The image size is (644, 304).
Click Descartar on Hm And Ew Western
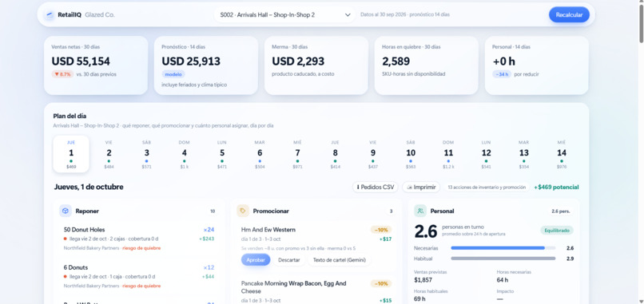[289, 259]
